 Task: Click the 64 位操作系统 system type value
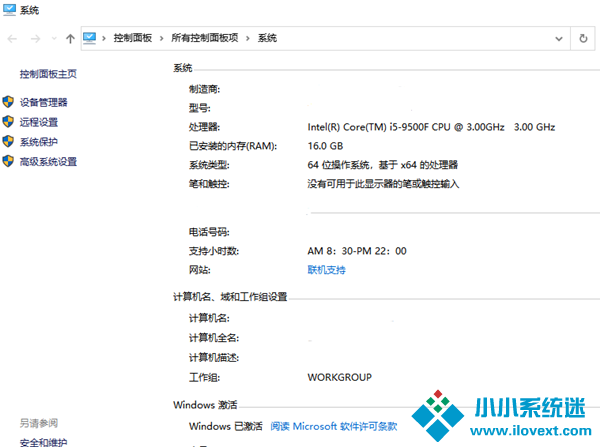tap(383, 165)
